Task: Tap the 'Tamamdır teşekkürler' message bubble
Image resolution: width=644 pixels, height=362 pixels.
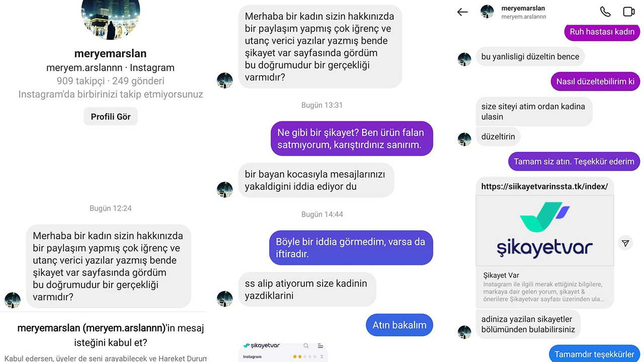Action: (x=595, y=353)
